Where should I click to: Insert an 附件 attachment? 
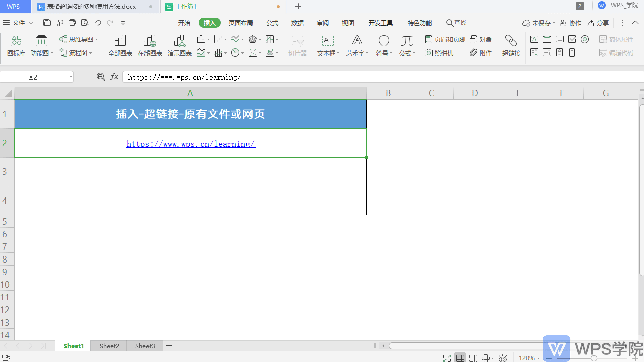(481, 53)
